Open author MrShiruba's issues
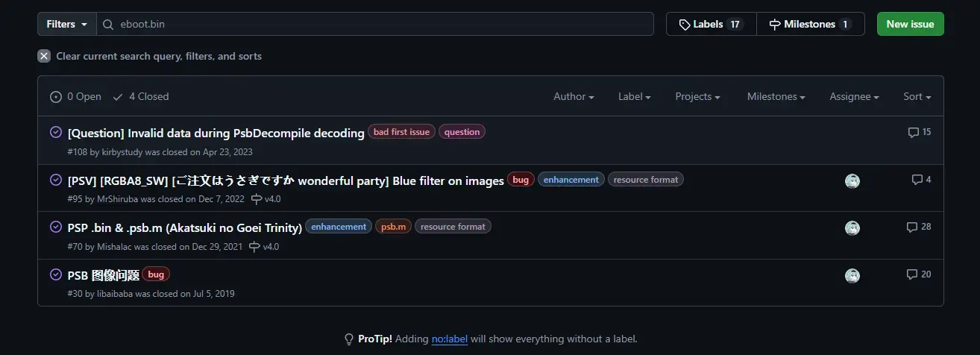The image size is (980, 355). 118,199
